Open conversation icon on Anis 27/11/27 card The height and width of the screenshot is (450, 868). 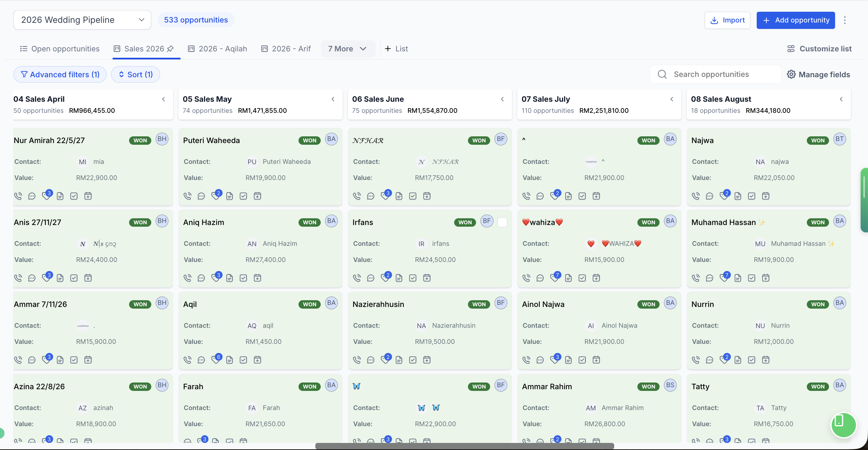(x=32, y=278)
